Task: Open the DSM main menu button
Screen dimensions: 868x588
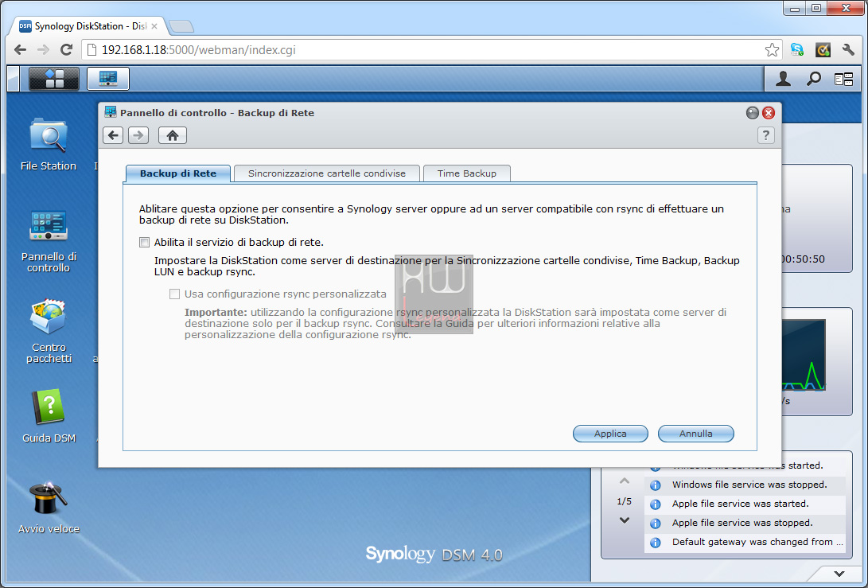Action: (53, 79)
